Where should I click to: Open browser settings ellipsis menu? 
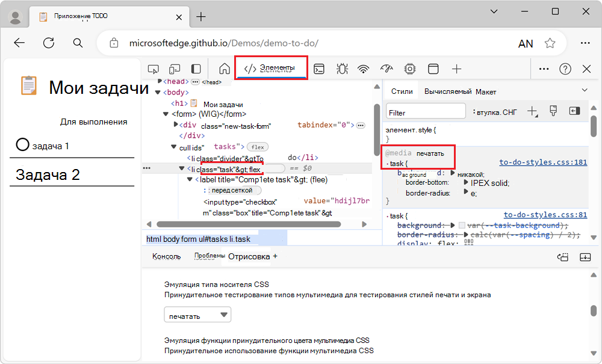[x=585, y=43]
